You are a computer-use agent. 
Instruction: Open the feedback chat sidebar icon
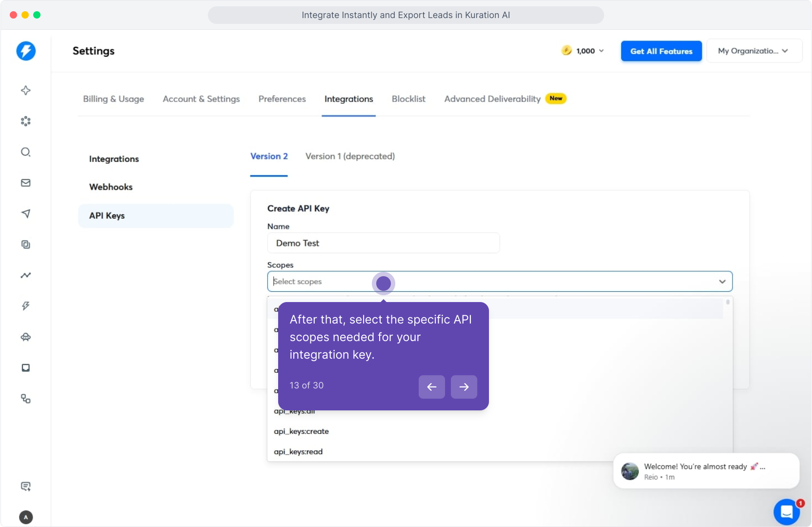coord(26,486)
